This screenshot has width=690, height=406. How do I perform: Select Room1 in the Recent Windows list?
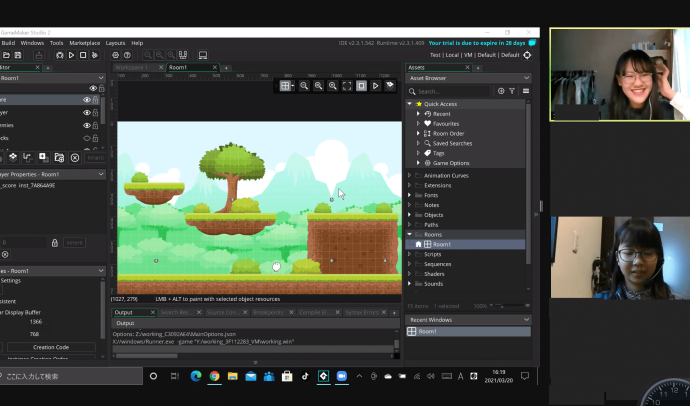469,331
